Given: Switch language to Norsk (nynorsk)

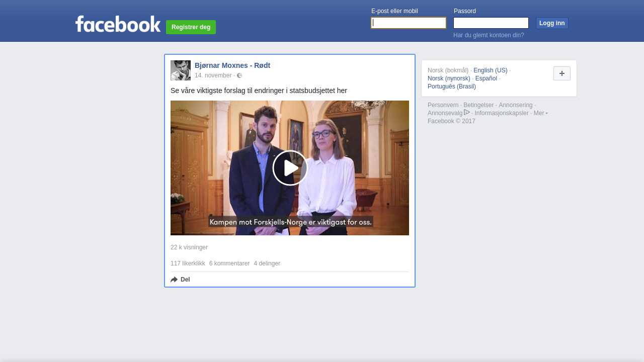Looking at the screenshot, I should (x=449, y=78).
